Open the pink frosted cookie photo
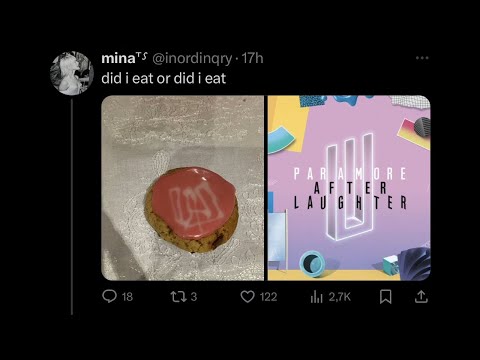 (182, 188)
